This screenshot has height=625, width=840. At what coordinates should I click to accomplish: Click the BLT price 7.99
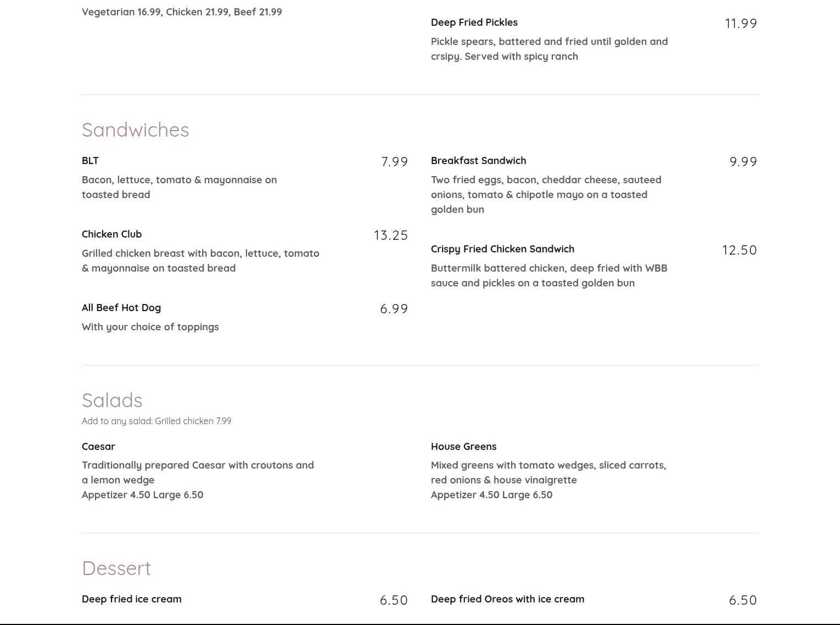coord(395,162)
